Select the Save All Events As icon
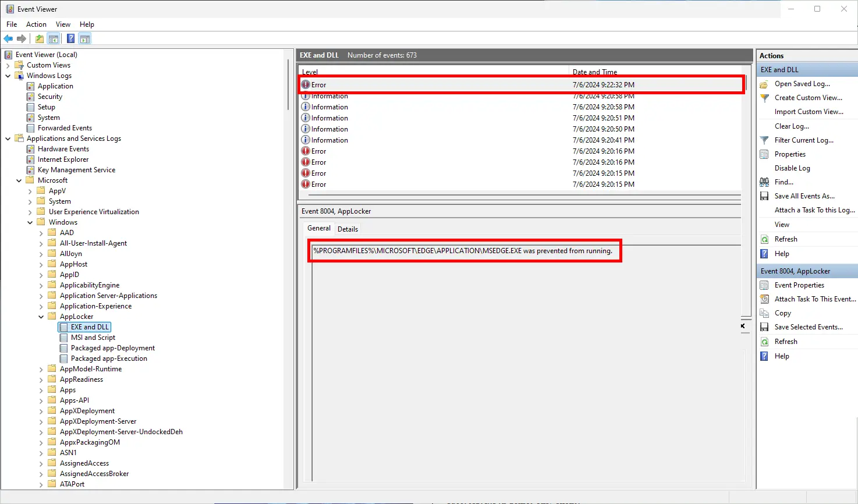Viewport: 858px width, 504px height. point(764,196)
